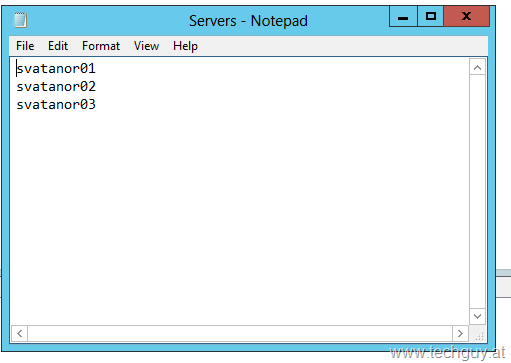Screen dimensions: 511x363
Task: Click the text line svatanor01
Action: click(x=56, y=69)
